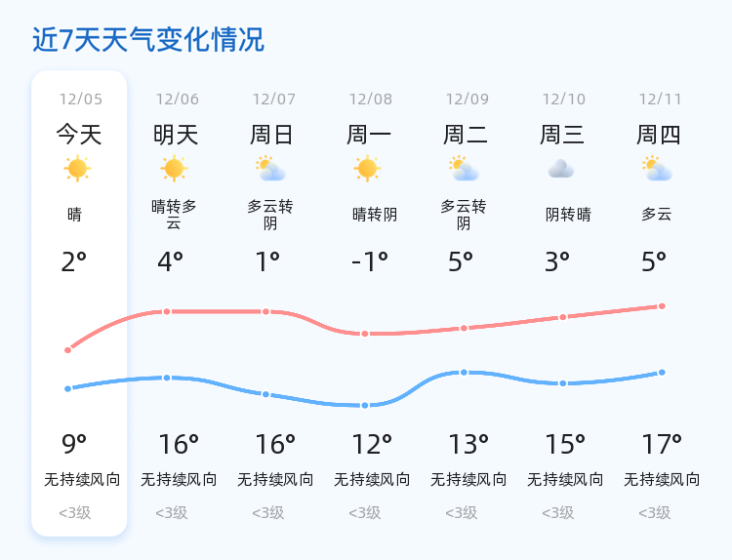Click the 近7天天气变化情况 title
This screenshot has height=560, width=732.
pyautogui.click(x=148, y=40)
